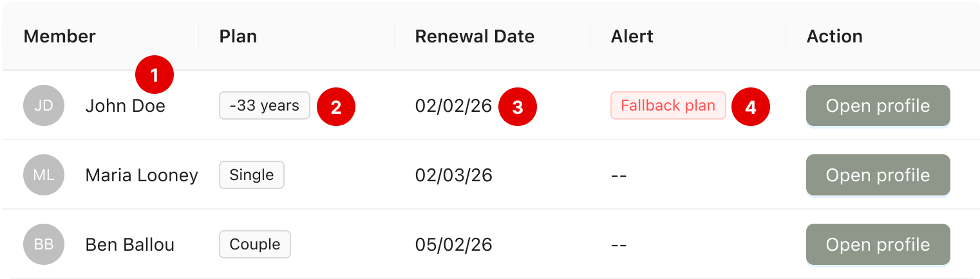Image resolution: width=980 pixels, height=279 pixels.
Task: Click the -33 years plan tag
Action: pyautogui.click(x=265, y=105)
